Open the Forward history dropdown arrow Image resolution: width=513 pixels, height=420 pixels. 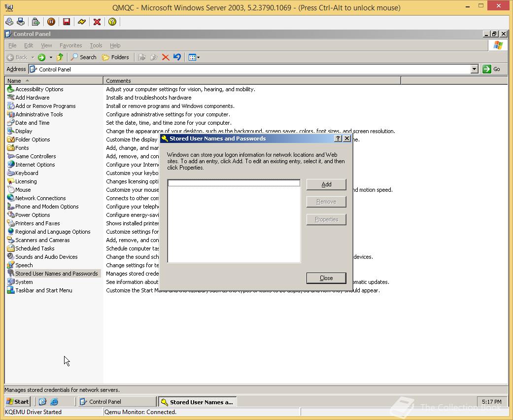(x=51, y=57)
